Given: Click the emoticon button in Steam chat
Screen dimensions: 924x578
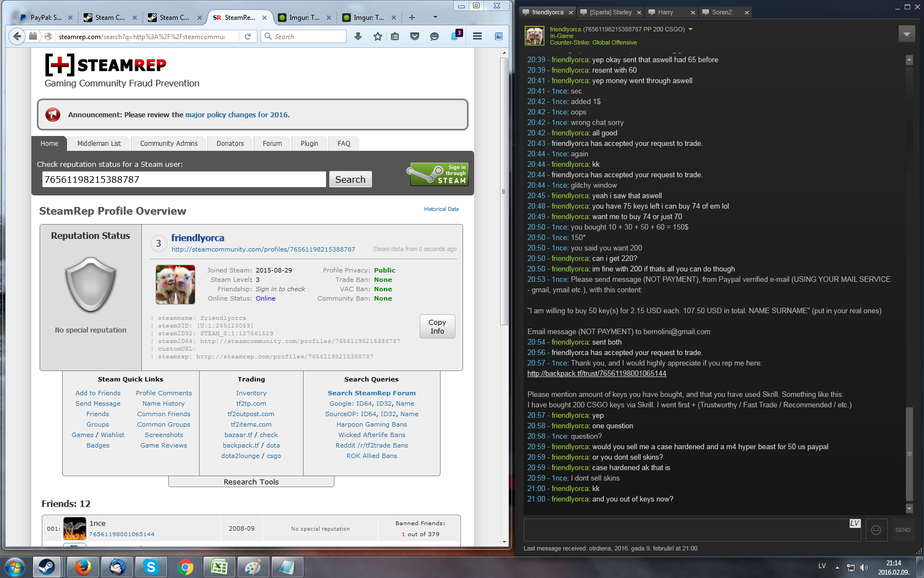Looking at the screenshot, I should click(x=876, y=530).
